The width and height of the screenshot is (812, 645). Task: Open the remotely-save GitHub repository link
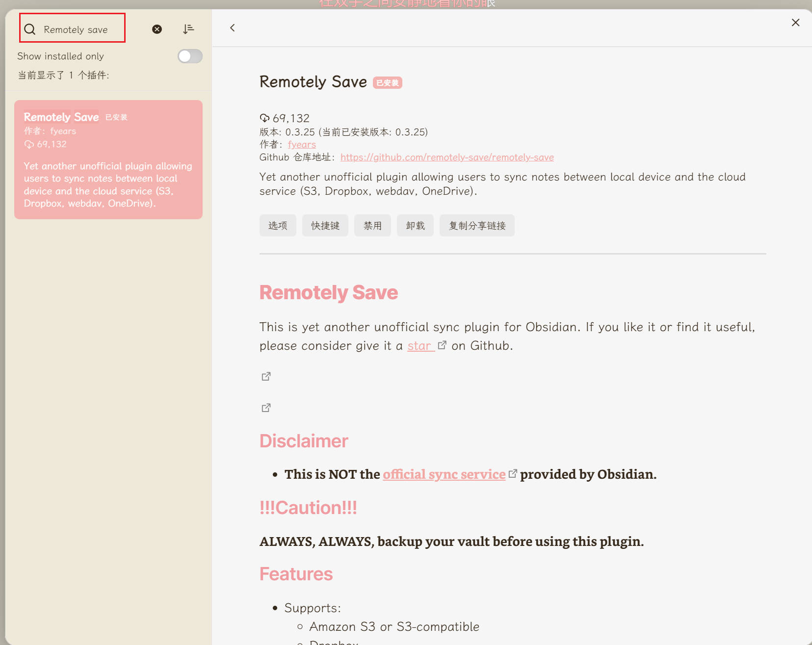point(447,157)
